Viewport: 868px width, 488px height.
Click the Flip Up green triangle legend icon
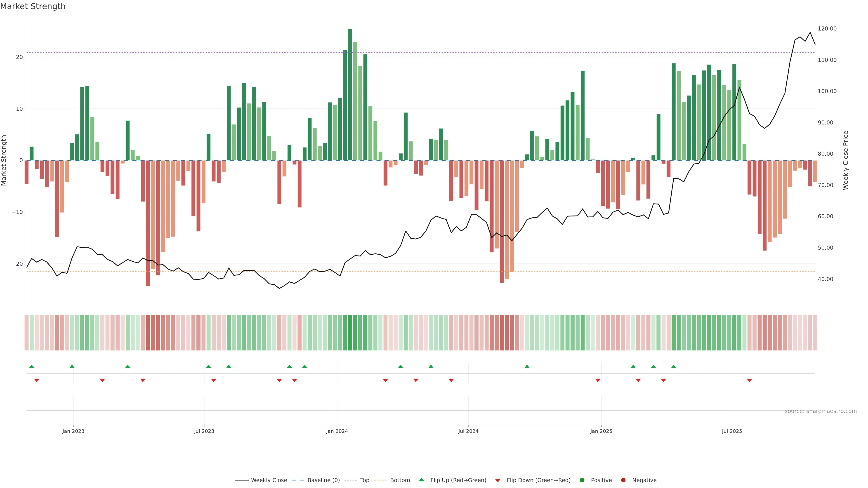point(421,480)
